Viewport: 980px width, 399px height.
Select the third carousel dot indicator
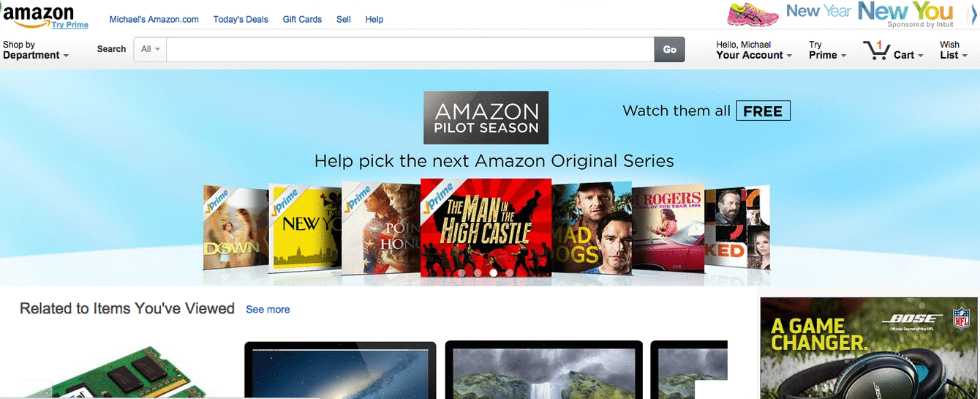pos(494,273)
